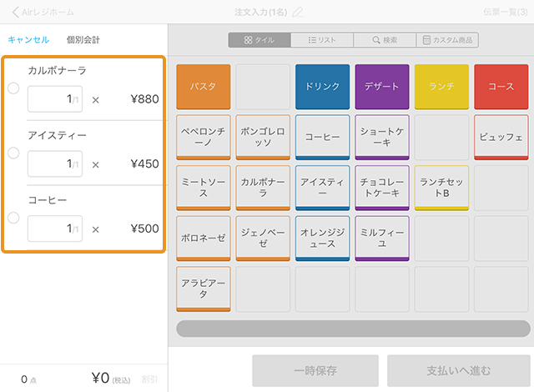This screenshot has height=392, width=534.
Task: Add ペペロンチーノ to the order
Action: [204, 137]
